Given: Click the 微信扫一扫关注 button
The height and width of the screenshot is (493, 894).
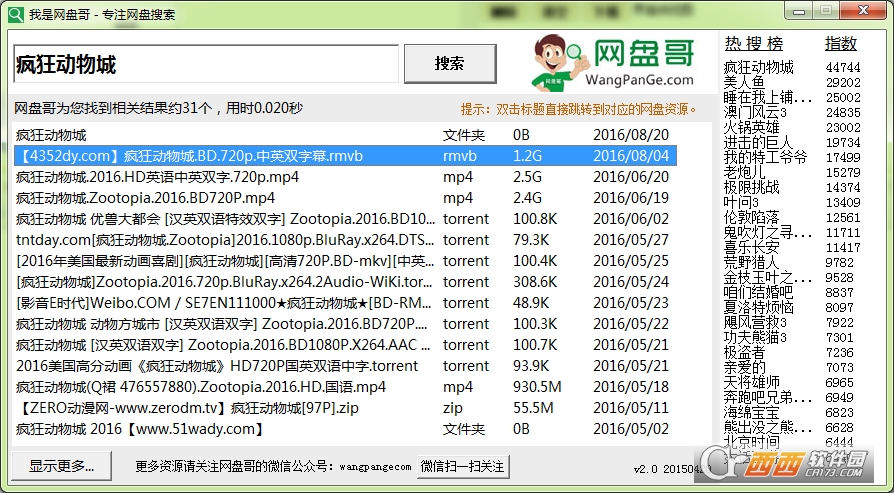Looking at the screenshot, I should tap(462, 467).
